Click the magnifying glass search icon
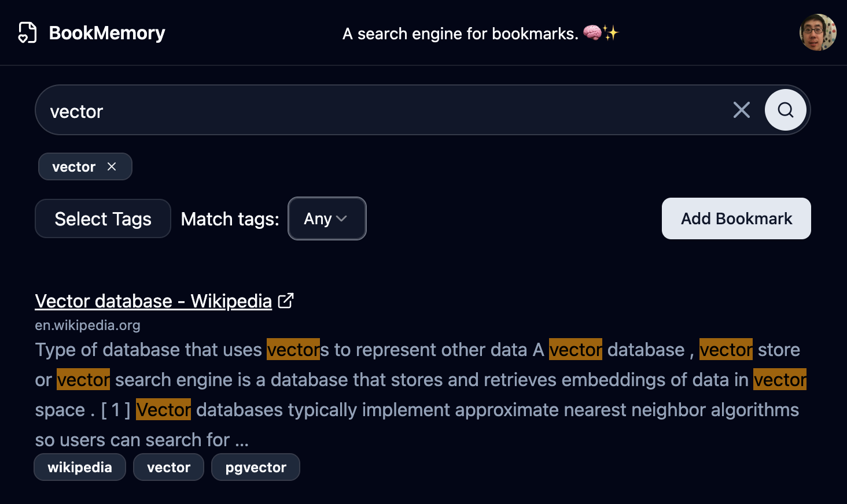 (785, 110)
